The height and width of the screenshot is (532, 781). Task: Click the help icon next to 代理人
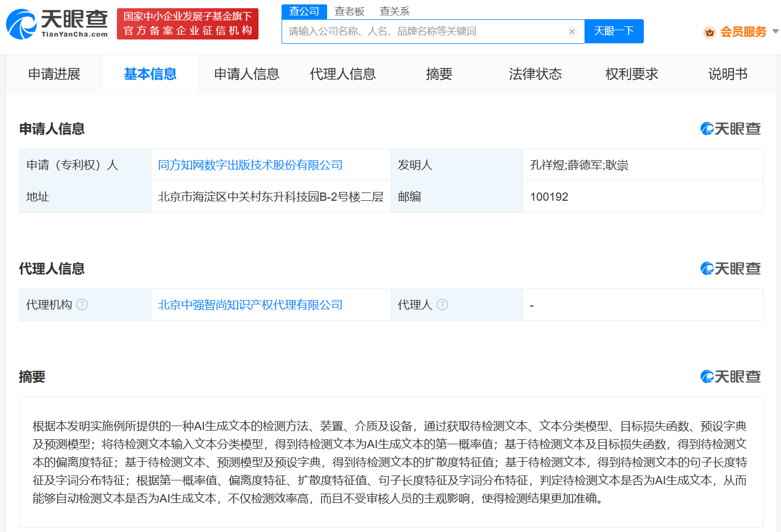pos(442,304)
